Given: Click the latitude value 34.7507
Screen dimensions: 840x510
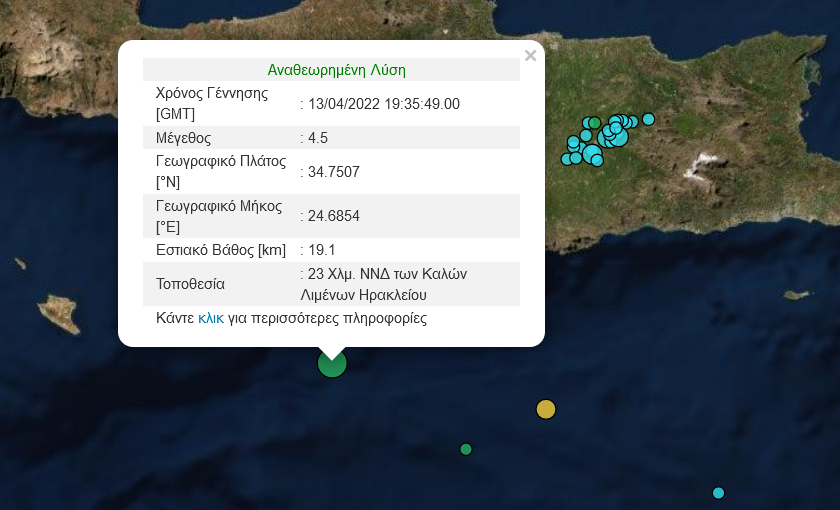Looking at the screenshot, I should point(334,172).
